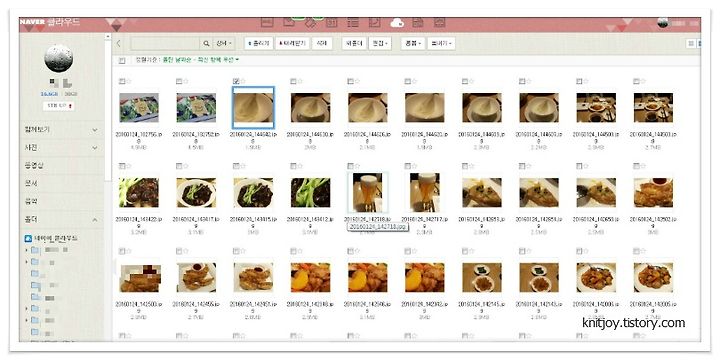Click the NAVER logo
Image resolution: width=720 pixels, height=360 pixels.
pyautogui.click(x=32, y=22)
